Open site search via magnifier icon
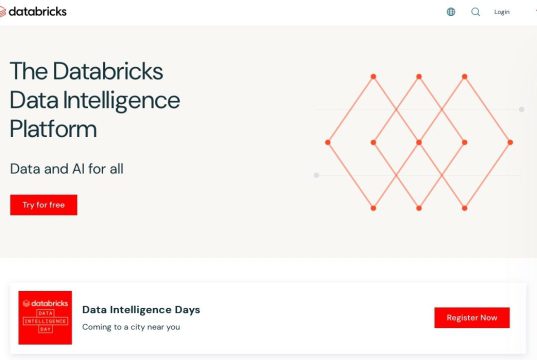This screenshot has width=537, height=360. pyautogui.click(x=475, y=12)
